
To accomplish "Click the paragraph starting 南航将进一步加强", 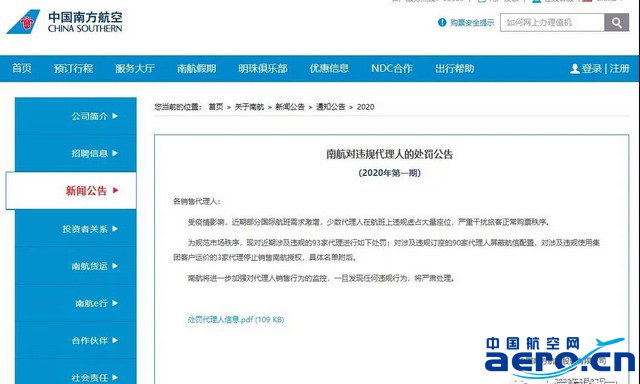I will coord(321,279).
